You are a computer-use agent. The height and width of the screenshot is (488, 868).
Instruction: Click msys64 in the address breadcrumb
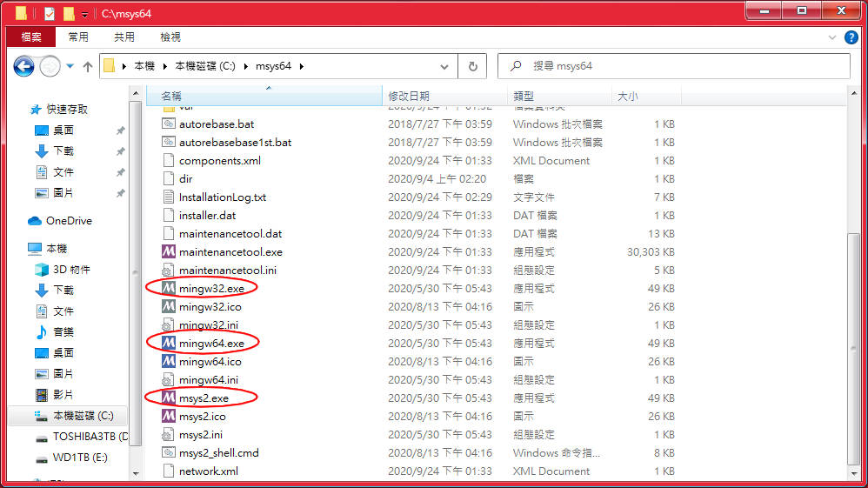coord(273,66)
